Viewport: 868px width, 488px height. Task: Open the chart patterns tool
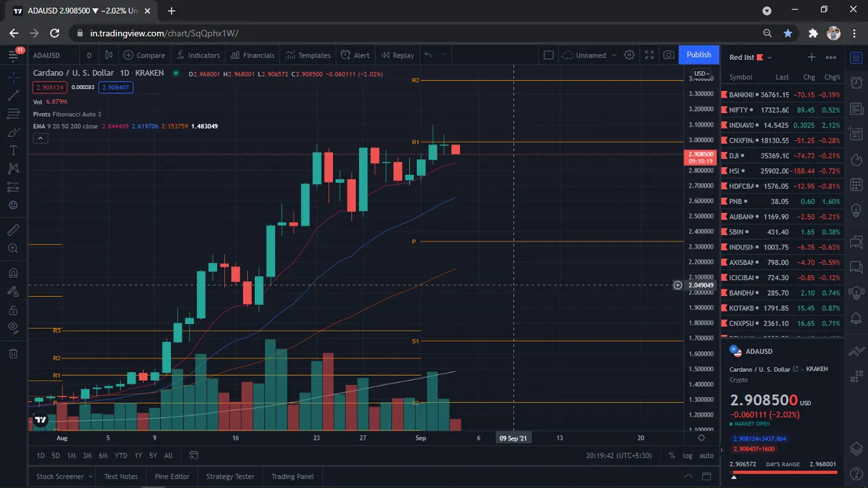[13, 169]
